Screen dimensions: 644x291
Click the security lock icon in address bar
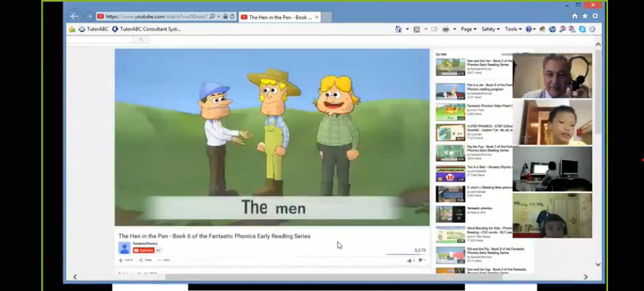[225, 17]
